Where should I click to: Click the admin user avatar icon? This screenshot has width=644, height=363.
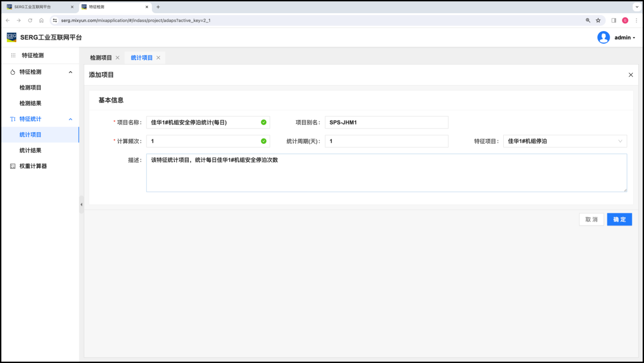pyautogui.click(x=603, y=38)
